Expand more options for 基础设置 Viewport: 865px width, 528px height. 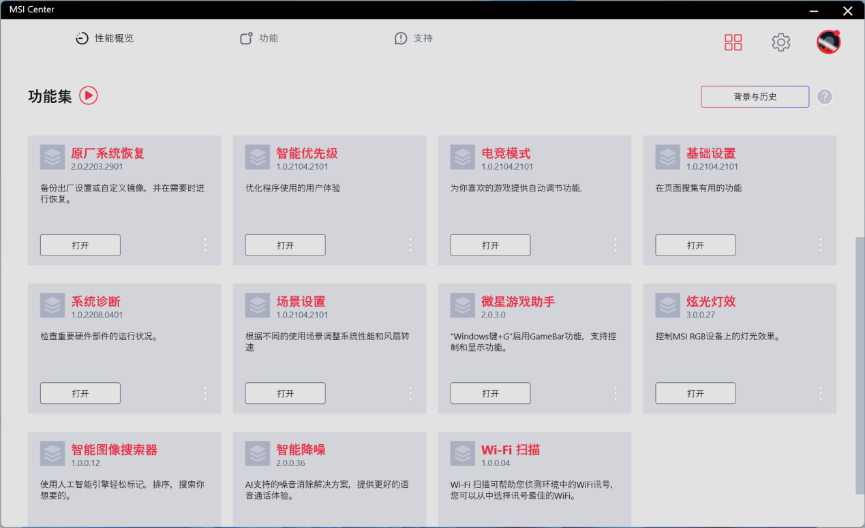820,245
